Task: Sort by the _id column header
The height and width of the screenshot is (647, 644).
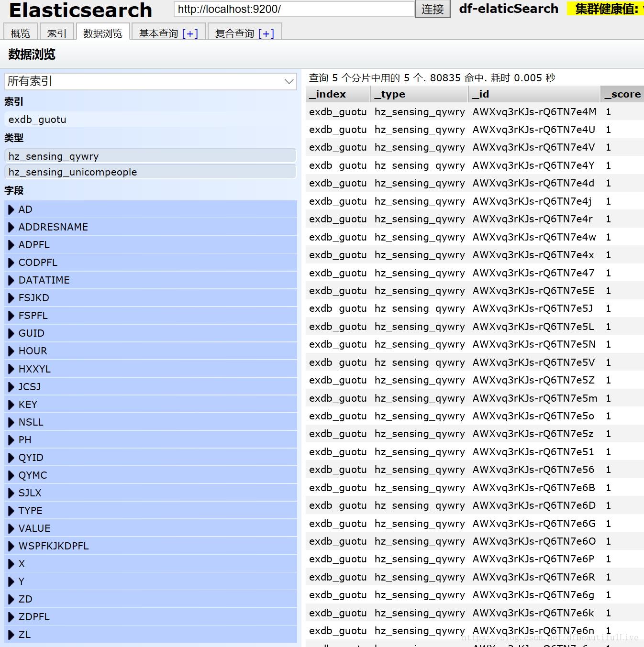Action: tap(534, 94)
